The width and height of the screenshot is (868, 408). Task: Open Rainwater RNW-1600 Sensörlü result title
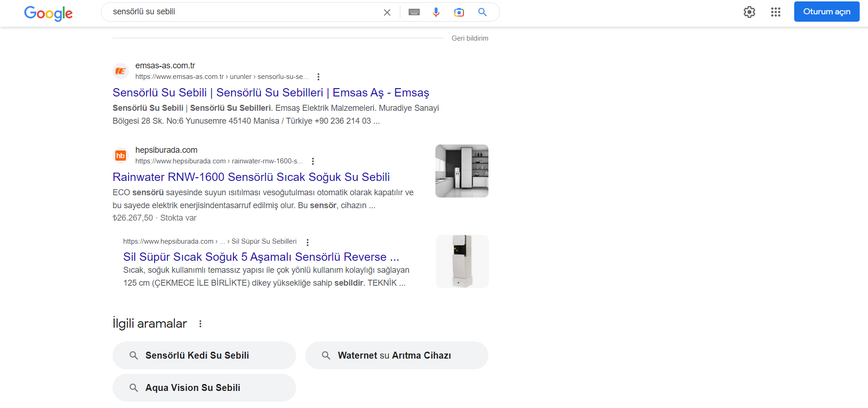coord(251,177)
